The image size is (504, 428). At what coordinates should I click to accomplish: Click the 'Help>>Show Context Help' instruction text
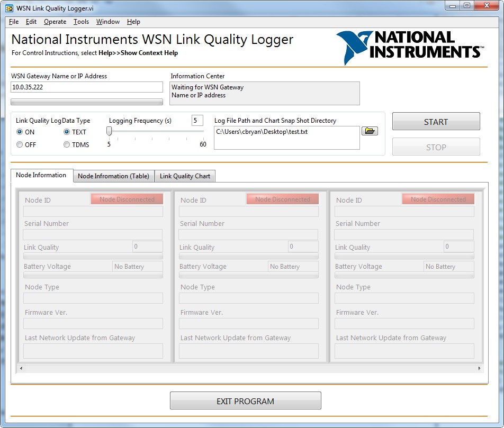pyautogui.click(x=138, y=53)
